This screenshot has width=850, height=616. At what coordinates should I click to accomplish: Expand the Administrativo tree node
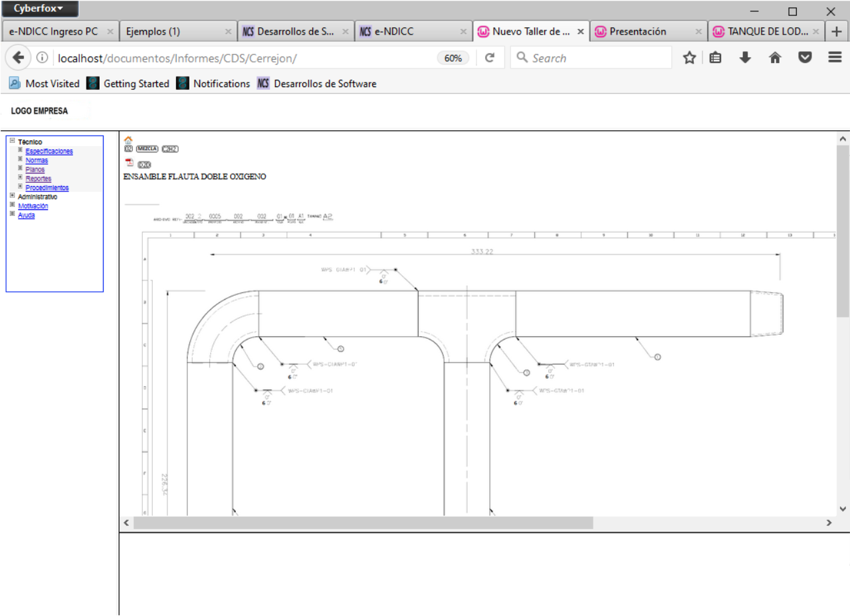tap(12, 196)
